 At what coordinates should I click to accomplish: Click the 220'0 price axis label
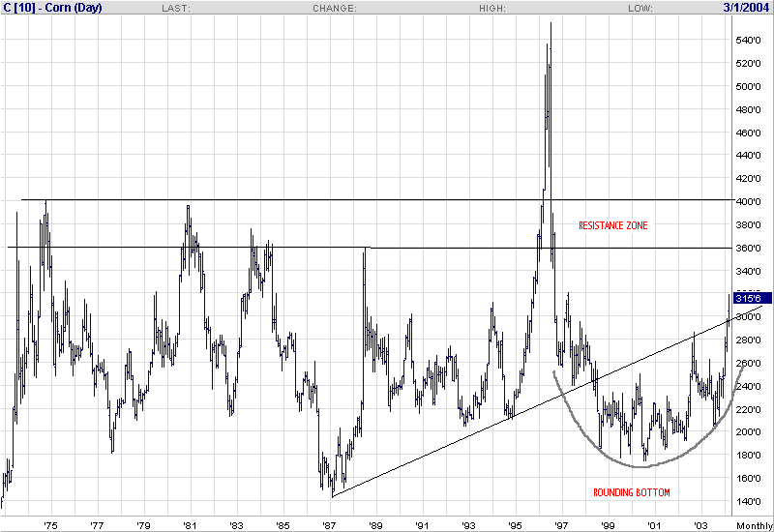click(748, 409)
